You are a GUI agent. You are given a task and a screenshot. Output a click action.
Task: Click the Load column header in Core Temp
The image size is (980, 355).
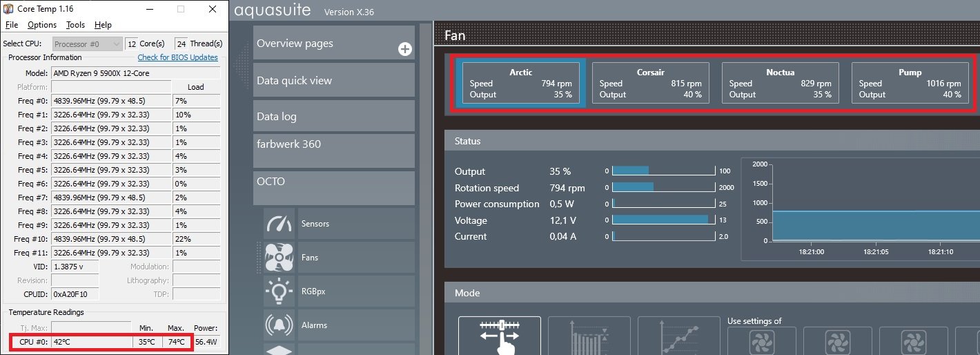point(196,87)
